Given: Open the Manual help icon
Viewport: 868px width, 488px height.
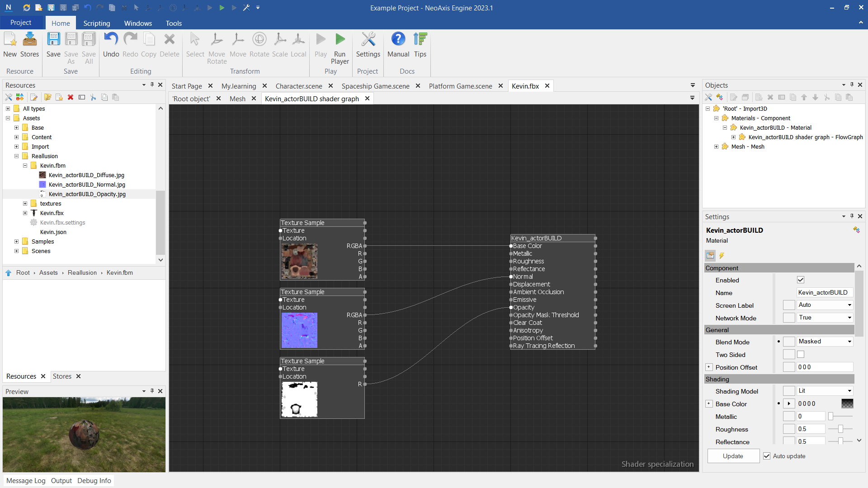Looking at the screenshot, I should 398,40.
